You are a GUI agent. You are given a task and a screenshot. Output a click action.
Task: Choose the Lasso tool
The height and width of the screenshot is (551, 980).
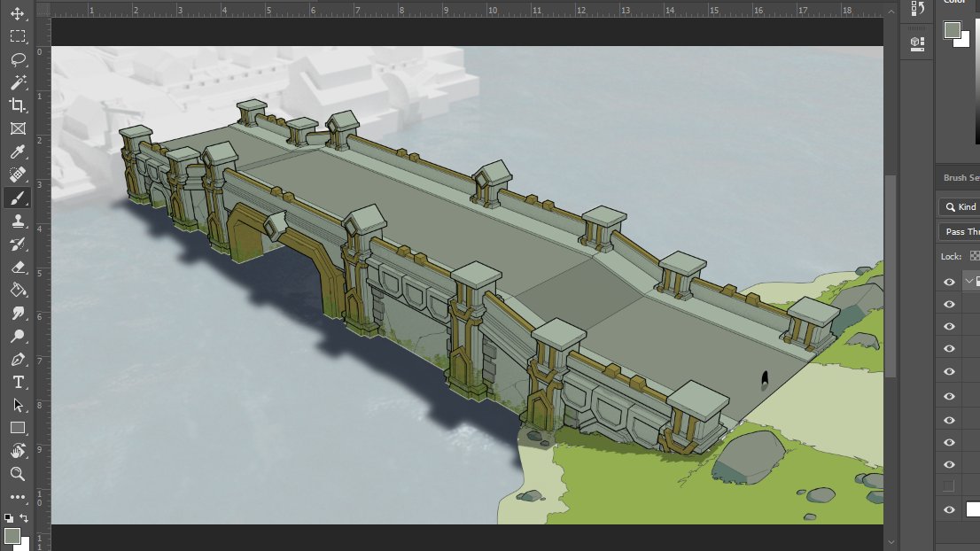click(x=18, y=59)
